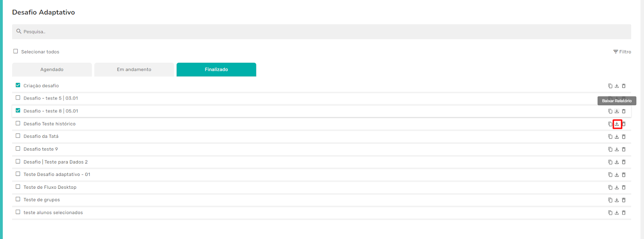Open the Filtro filter options

click(x=622, y=52)
